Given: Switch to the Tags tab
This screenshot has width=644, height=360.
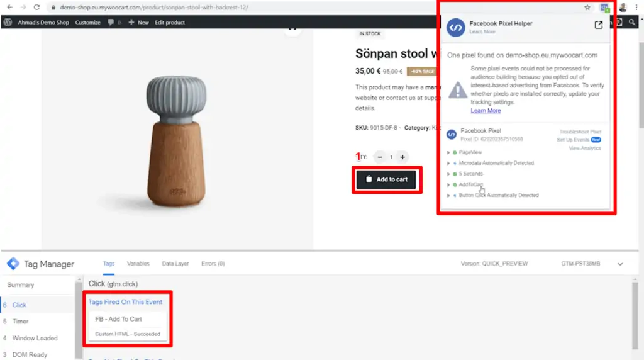Looking at the screenshot, I should [x=109, y=264].
